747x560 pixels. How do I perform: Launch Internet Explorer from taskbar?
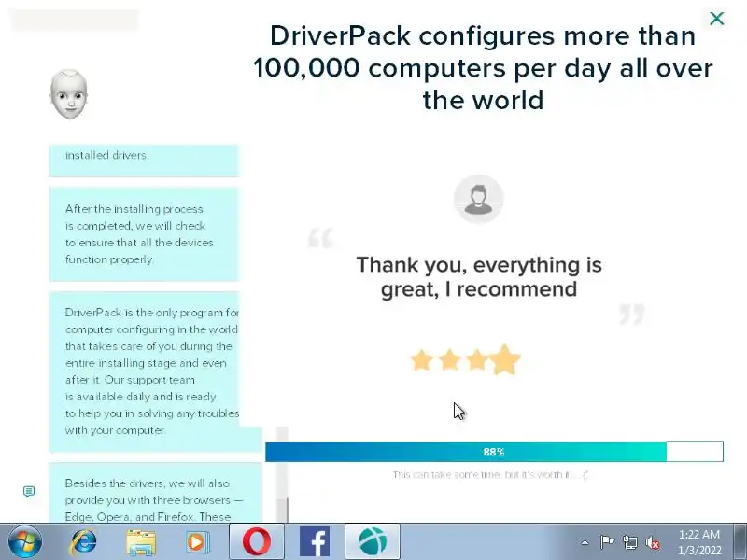click(83, 542)
